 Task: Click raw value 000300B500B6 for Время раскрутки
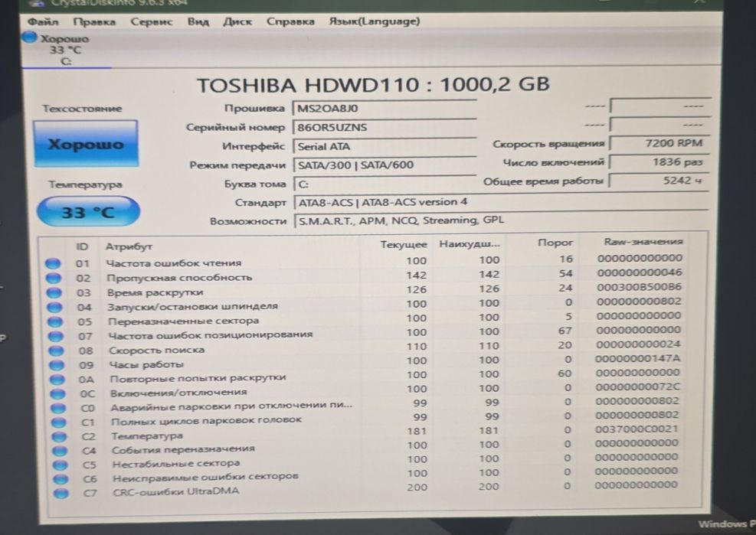(x=640, y=287)
